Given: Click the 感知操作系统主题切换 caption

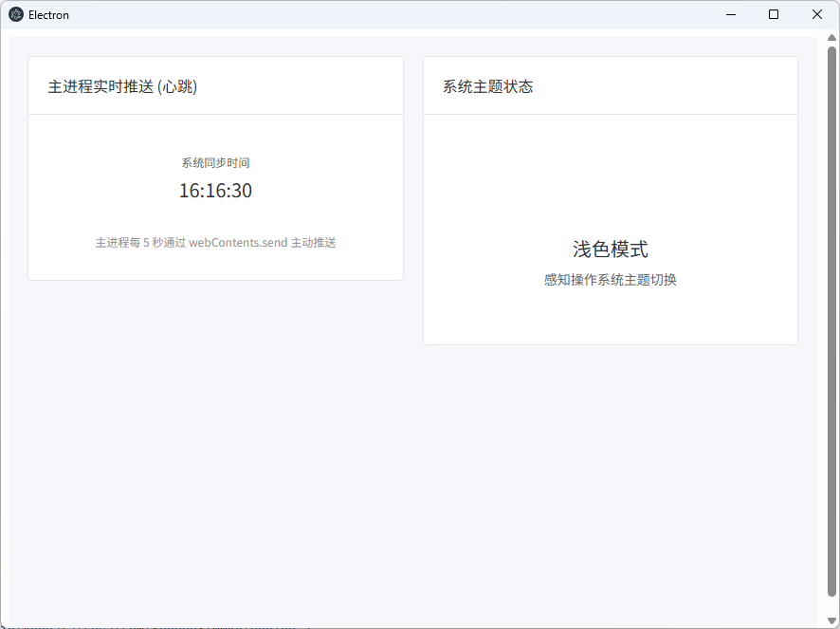Looking at the screenshot, I should 610,280.
